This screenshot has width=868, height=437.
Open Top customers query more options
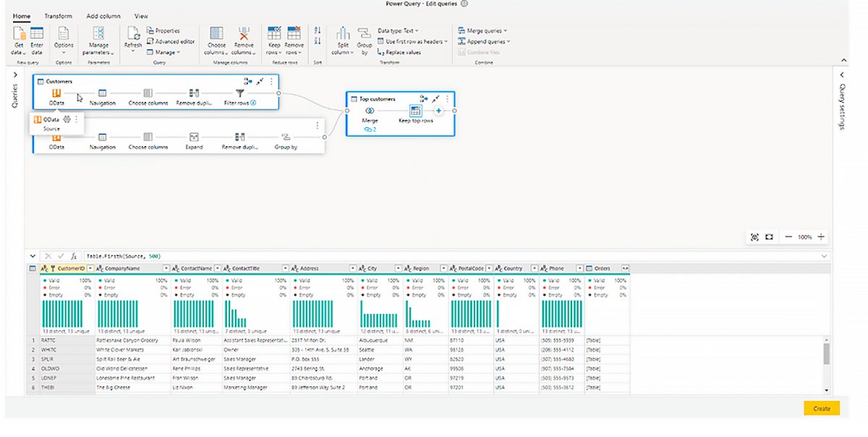(x=448, y=98)
